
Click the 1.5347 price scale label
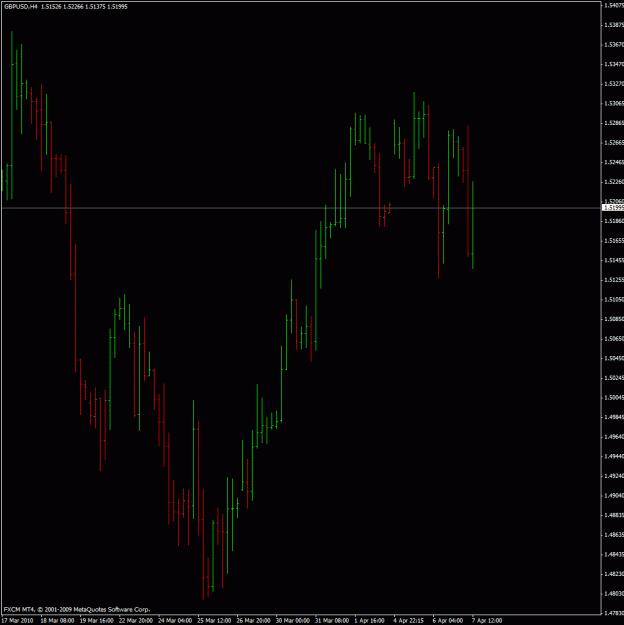pyautogui.click(x=614, y=64)
